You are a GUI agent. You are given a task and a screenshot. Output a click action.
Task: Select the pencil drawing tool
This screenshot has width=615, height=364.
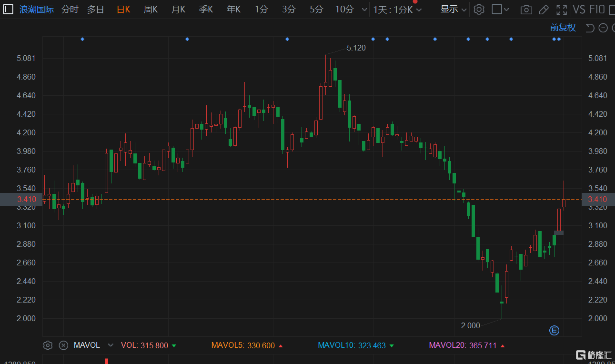[x=544, y=10]
